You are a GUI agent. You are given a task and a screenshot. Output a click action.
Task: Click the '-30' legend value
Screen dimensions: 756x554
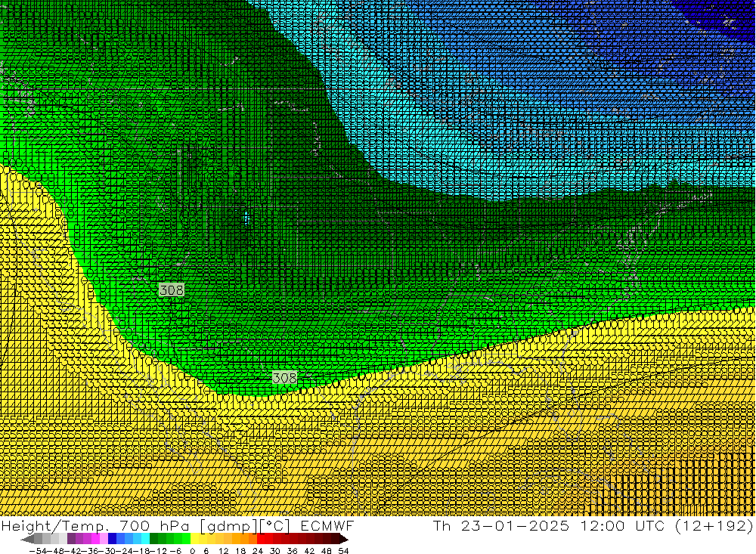click(x=107, y=550)
